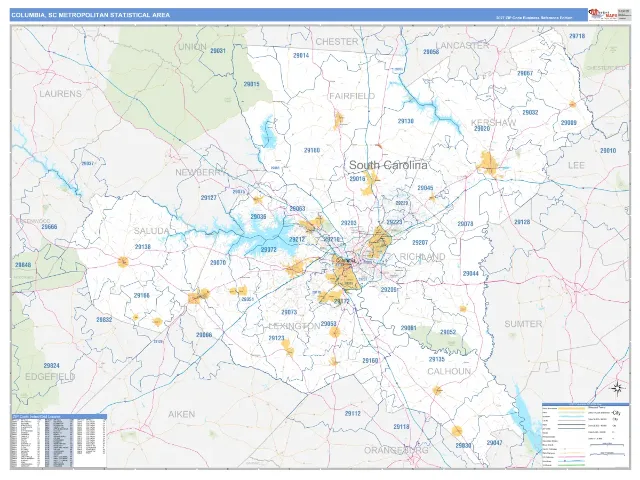Viewport: 640px width, 480px height.
Task: Open the ZIP code index table
Action: point(59,441)
